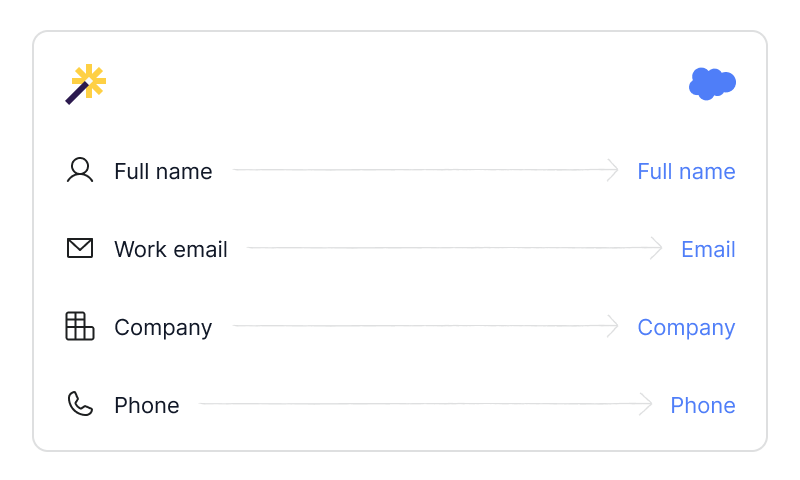Open the blue Full name destination field
Image resolution: width=800 pixels, height=480 pixels.
[686, 171]
